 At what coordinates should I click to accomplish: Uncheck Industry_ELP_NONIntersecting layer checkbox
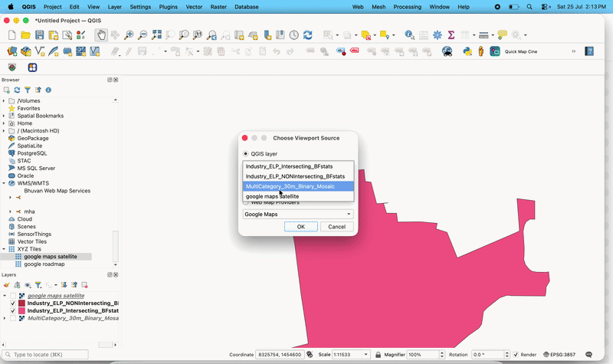pyautogui.click(x=13, y=303)
